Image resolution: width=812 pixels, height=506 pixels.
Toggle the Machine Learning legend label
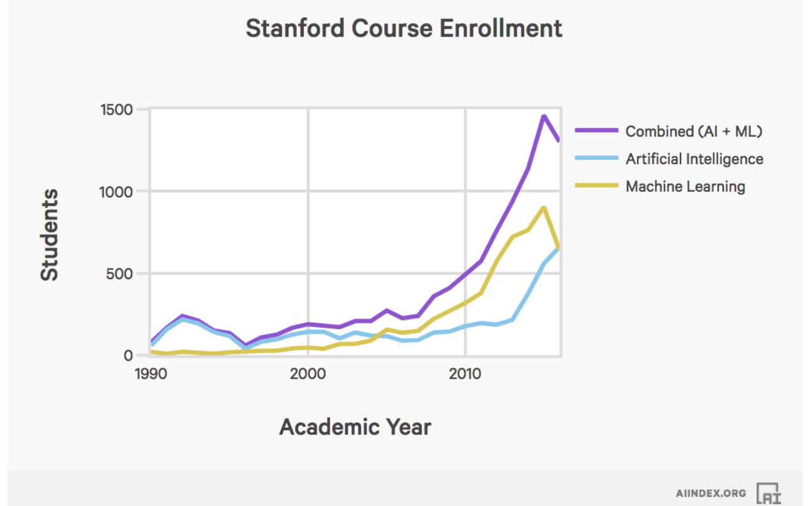click(685, 187)
